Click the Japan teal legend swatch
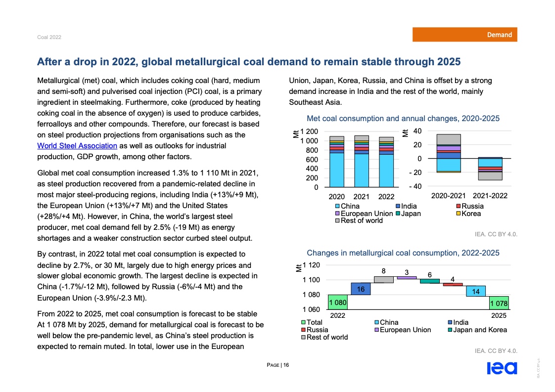The width and height of the screenshot is (555, 392). [397, 214]
